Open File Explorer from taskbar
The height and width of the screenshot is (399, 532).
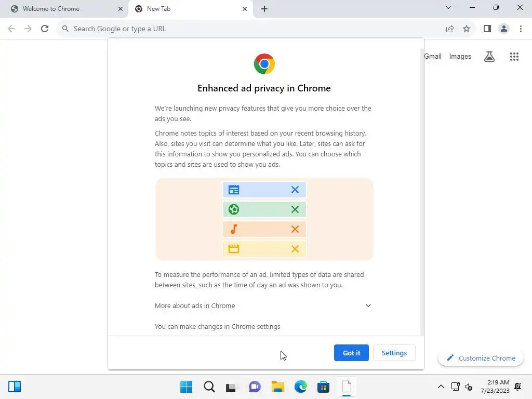pyautogui.click(x=277, y=387)
